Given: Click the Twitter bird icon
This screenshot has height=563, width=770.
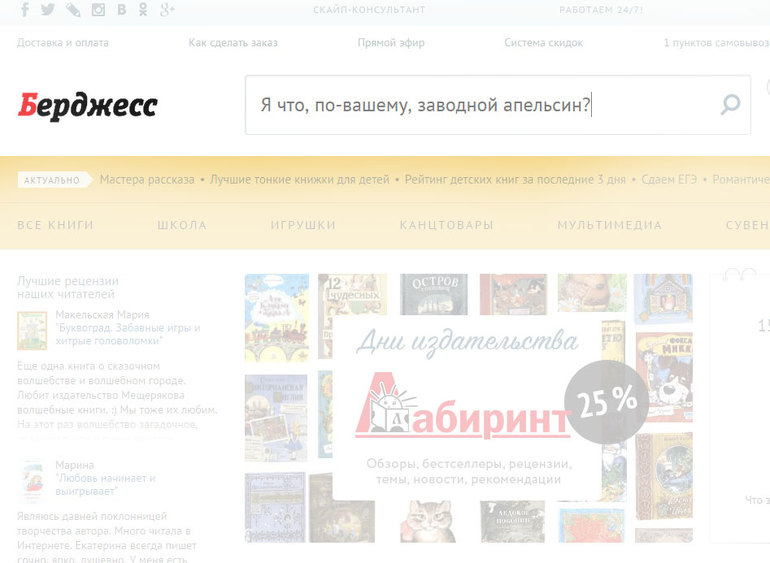Looking at the screenshot, I should [x=48, y=10].
